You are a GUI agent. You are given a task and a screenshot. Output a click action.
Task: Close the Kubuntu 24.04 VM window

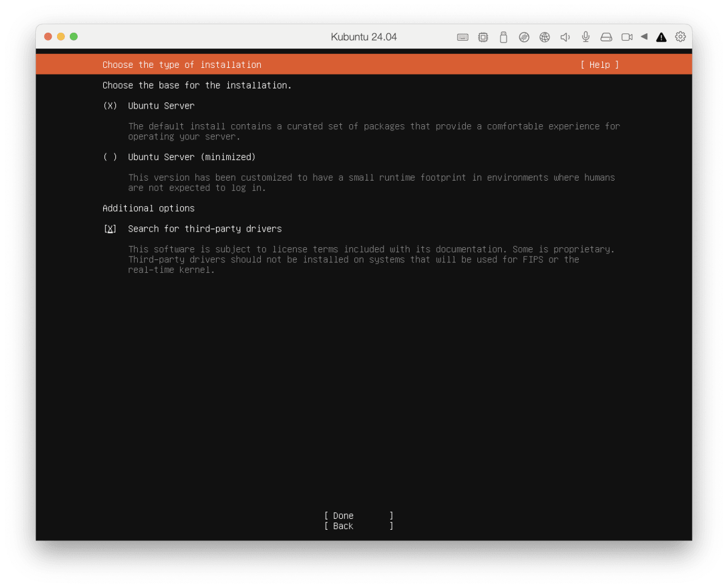[48, 36]
